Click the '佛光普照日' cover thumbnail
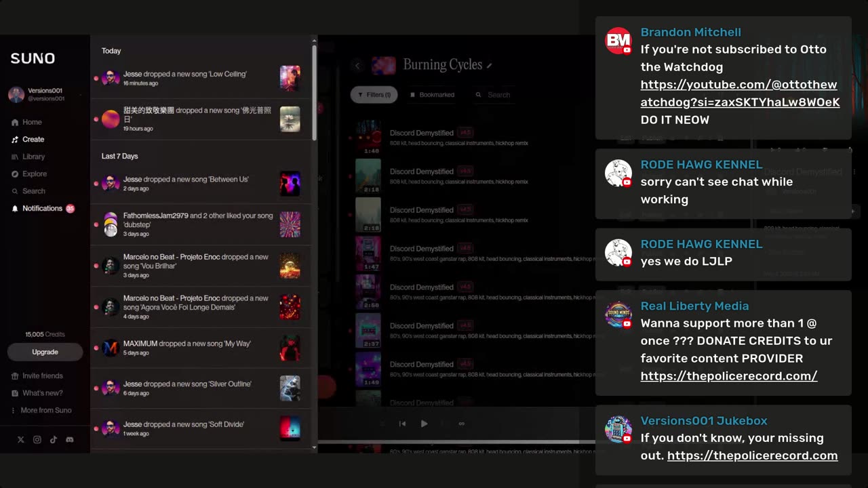 pos(290,119)
